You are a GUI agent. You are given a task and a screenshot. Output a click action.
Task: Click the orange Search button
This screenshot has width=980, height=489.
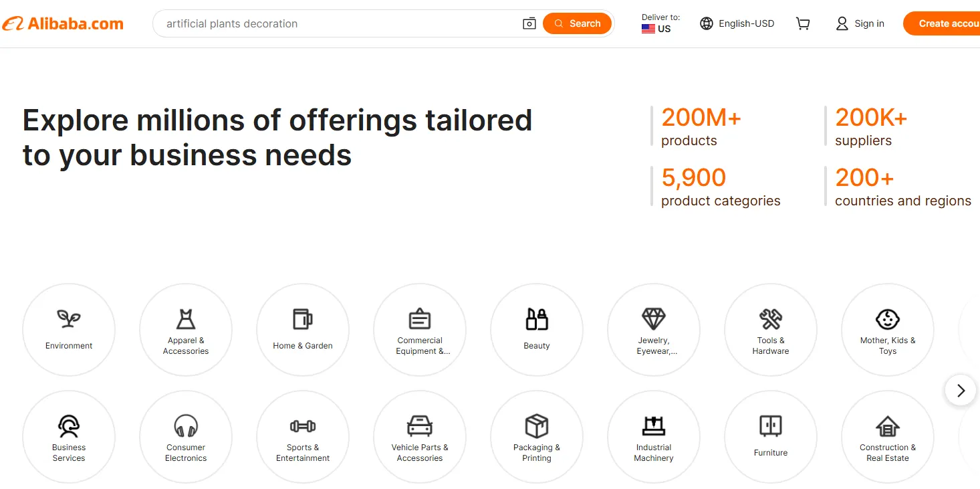click(x=577, y=23)
